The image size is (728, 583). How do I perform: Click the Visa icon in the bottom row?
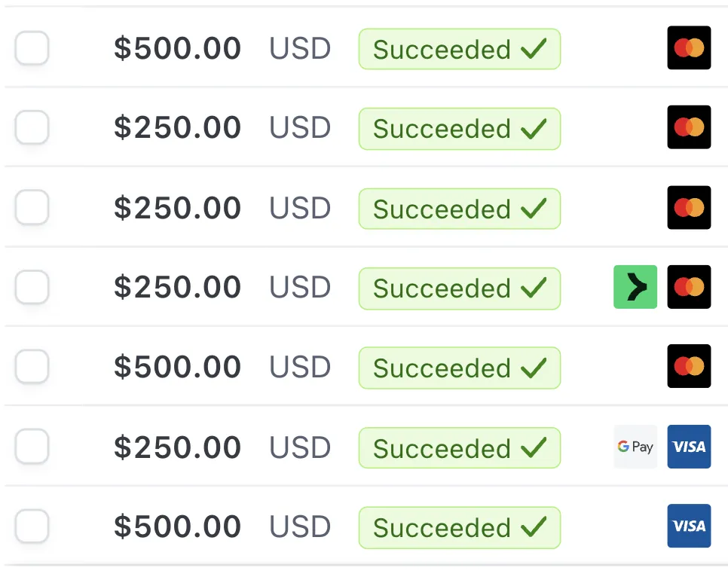pos(689,526)
